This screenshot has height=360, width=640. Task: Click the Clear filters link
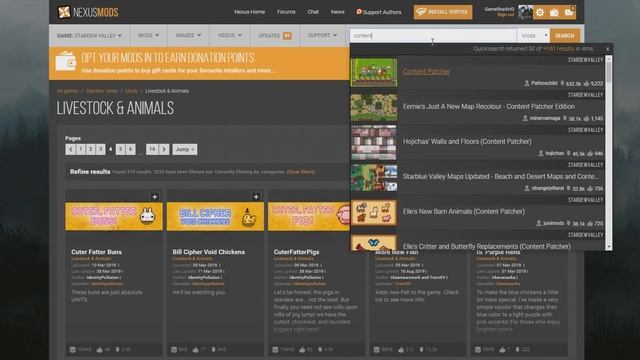click(x=301, y=172)
